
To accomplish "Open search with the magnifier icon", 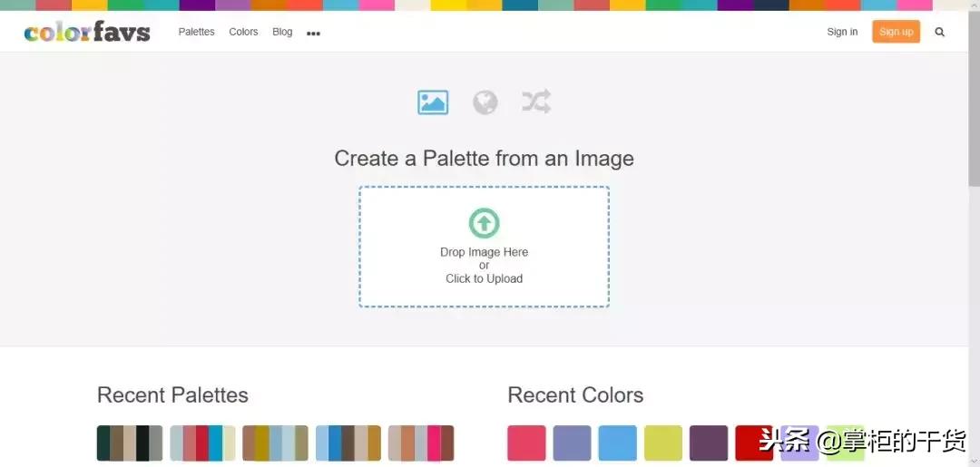I will [x=939, y=32].
